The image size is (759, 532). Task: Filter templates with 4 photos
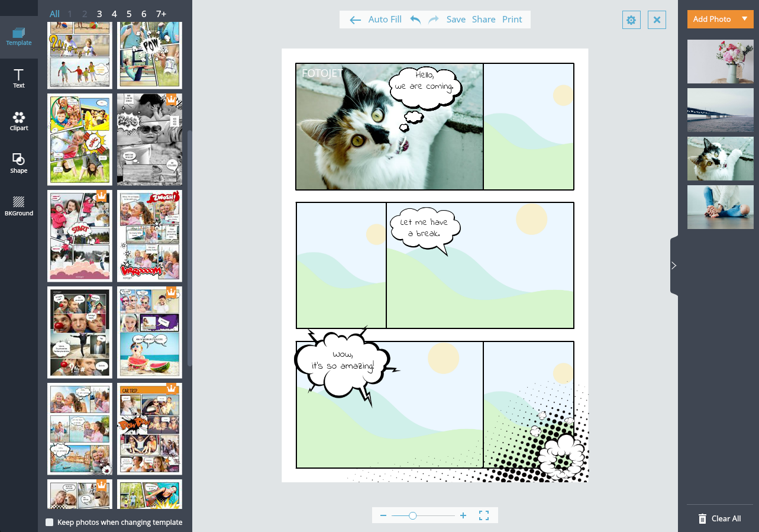coord(114,14)
